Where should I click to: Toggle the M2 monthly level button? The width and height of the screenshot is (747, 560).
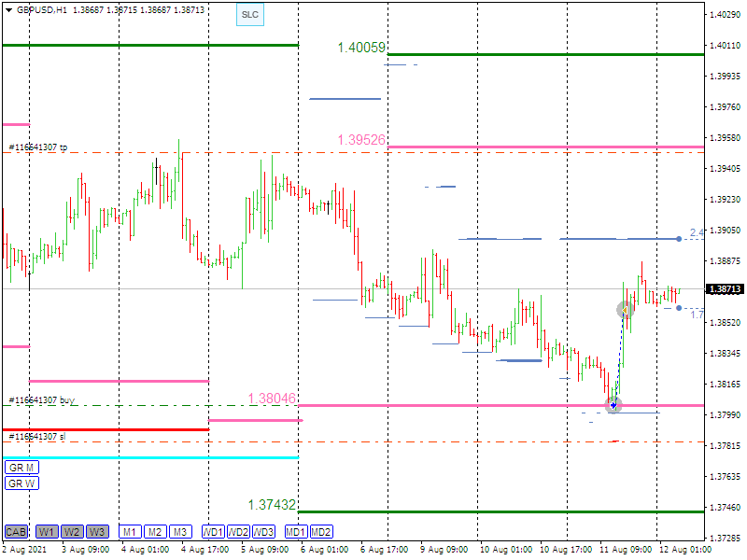(155, 532)
